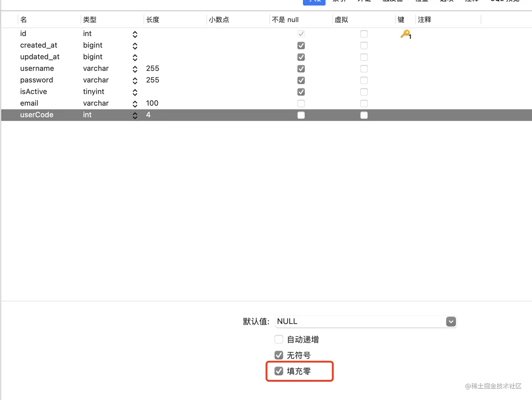Click the 虚拟 column header
The width and height of the screenshot is (532, 400).
[341, 20]
